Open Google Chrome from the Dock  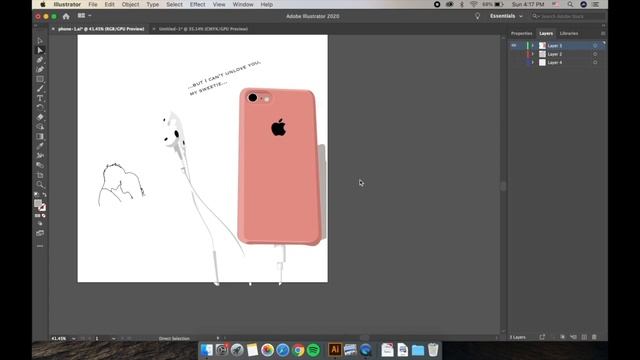[x=298, y=350]
